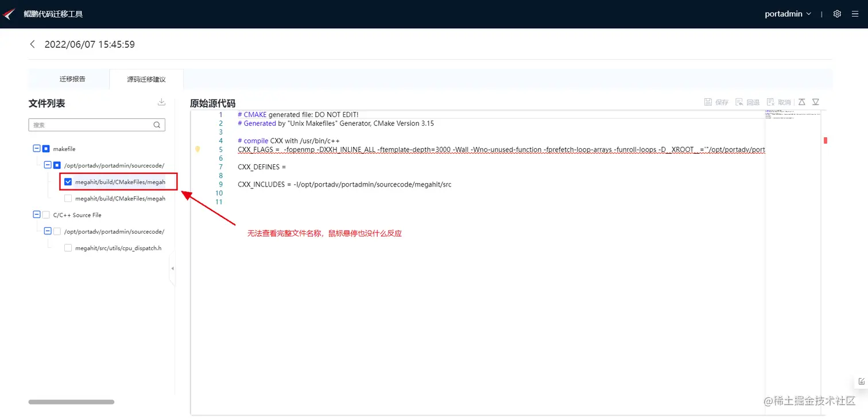The width and height of the screenshot is (868, 419).
Task: Open settings via the gear icon
Action: [837, 14]
